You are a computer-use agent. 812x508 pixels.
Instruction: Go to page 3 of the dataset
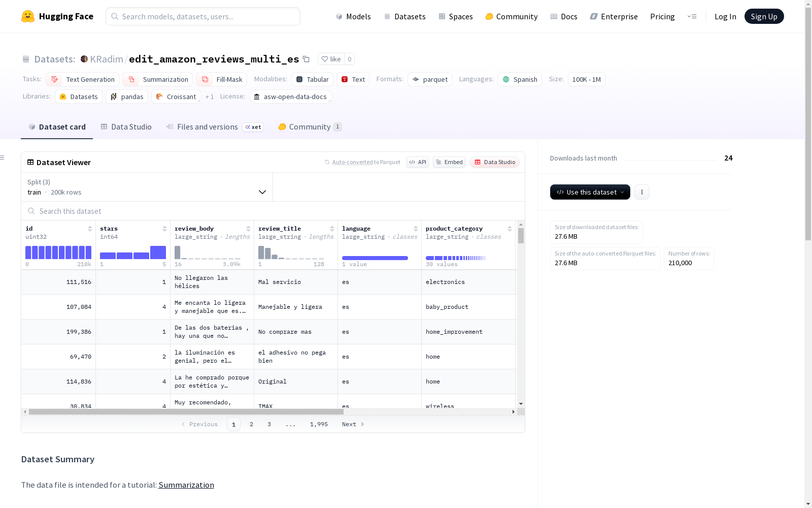click(x=269, y=424)
